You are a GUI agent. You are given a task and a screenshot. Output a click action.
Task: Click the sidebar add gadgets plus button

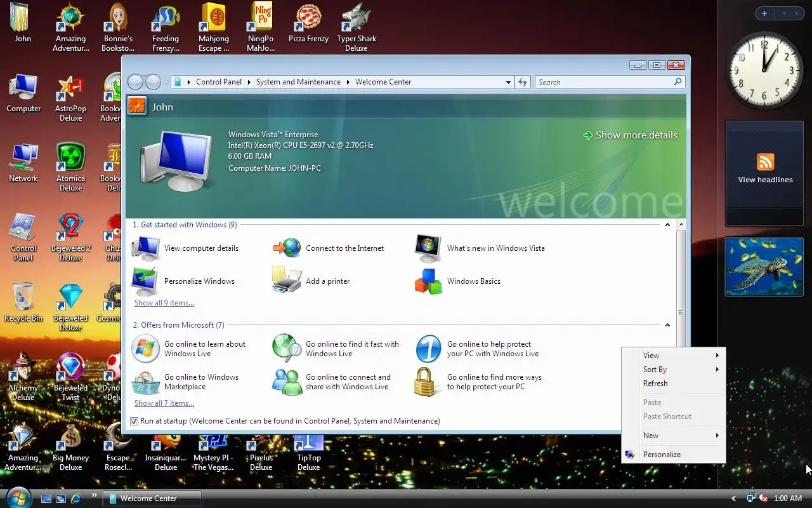coord(764,13)
